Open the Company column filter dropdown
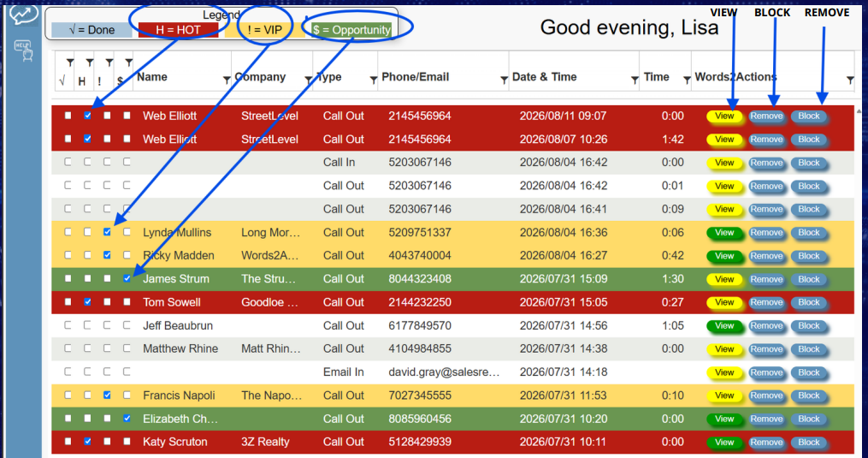 coord(309,80)
